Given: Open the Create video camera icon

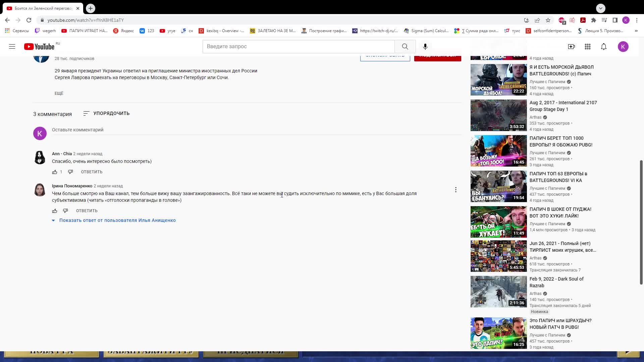Looking at the screenshot, I should point(571,47).
